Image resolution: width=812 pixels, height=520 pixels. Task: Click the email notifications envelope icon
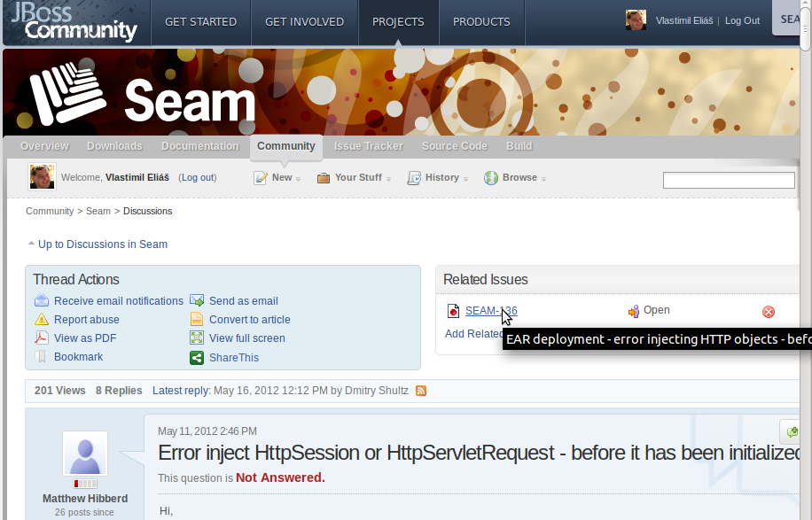pyautogui.click(x=42, y=300)
